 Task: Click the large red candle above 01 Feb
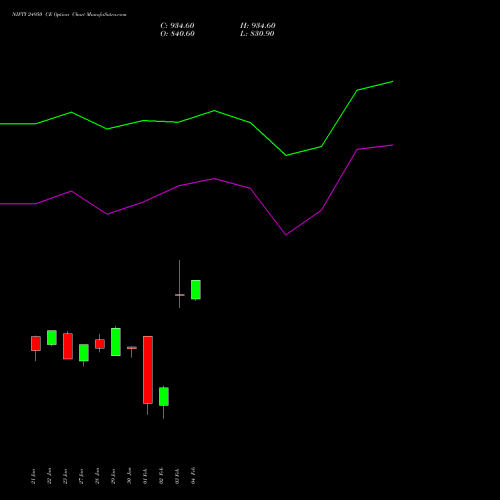point(148,370)
